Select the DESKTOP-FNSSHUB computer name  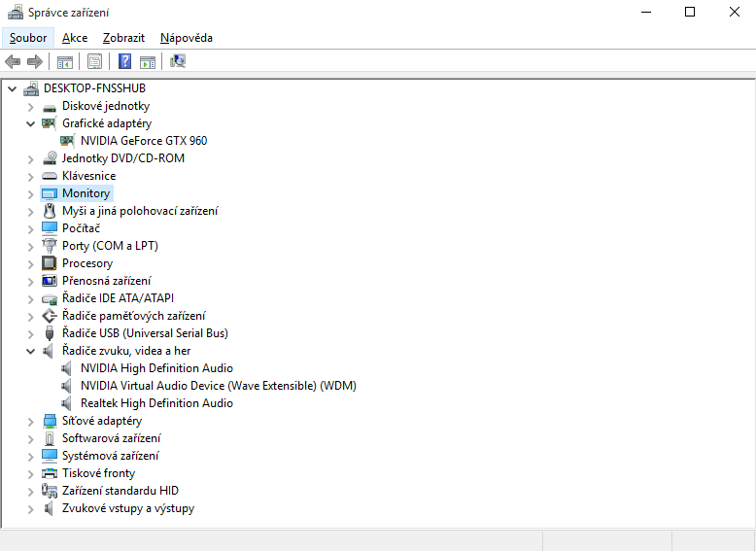pyautogui.click(x=94, y=88)
